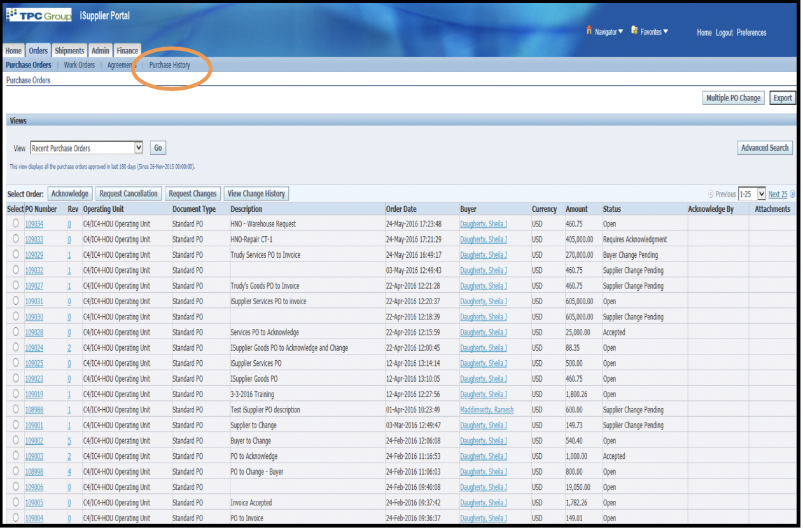
Task: Open PO number 109002 link
Action: point(34,441)
